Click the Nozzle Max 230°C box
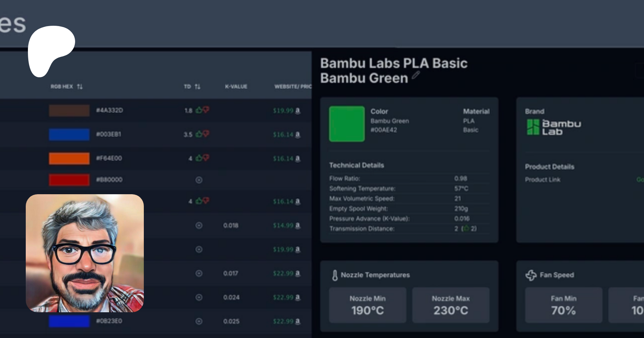The image size is (644, 338). (450, 305)
